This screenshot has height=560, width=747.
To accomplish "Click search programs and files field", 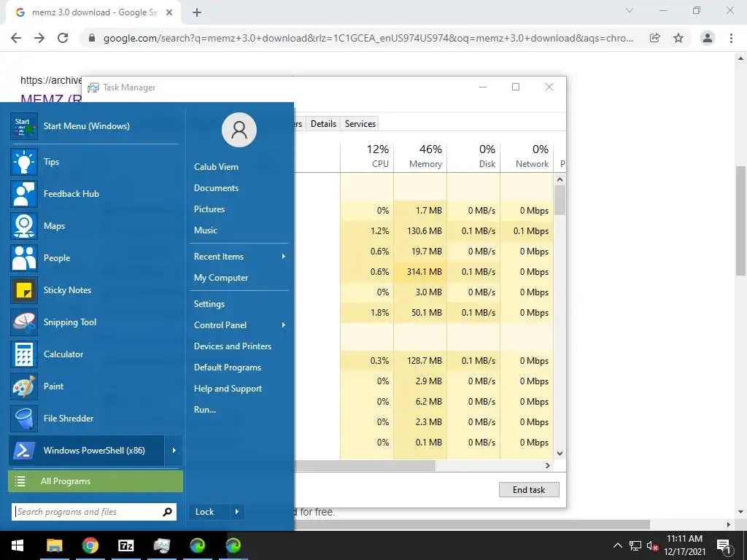I will (94, 512).
